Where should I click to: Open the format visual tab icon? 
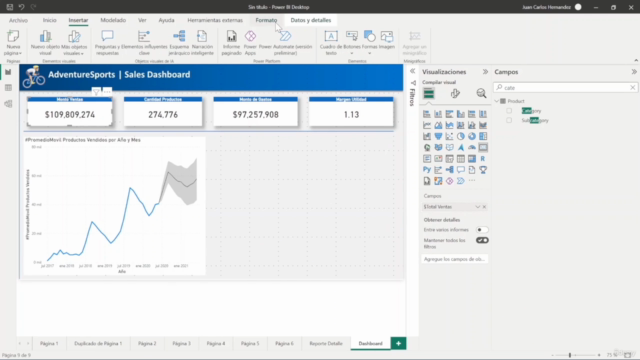pos(455,93)
